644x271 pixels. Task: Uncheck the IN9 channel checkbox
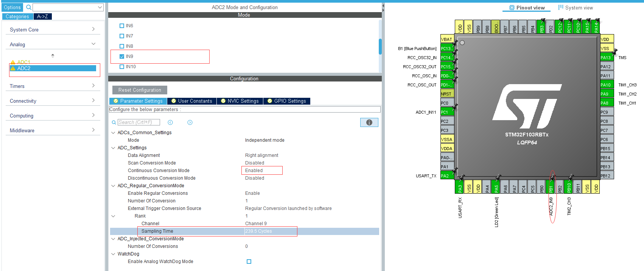pos(122,56)
